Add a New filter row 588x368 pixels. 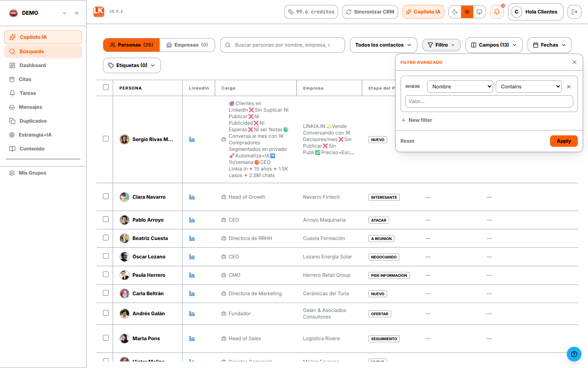(416, 120)
